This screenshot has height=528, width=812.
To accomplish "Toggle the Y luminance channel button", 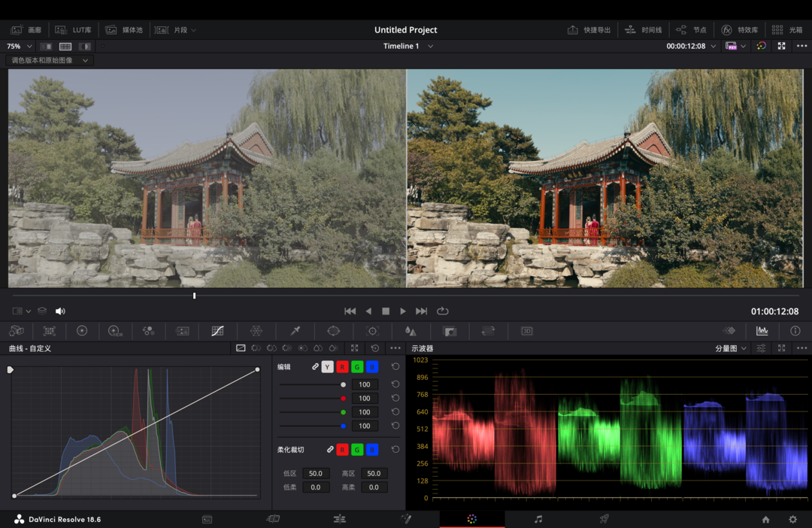I will pyautogui.click(x=327, y=367).
